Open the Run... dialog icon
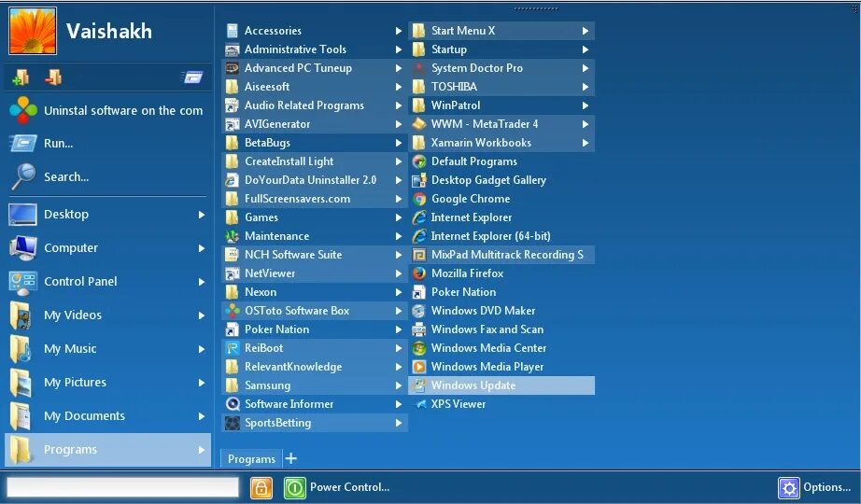Image resolution: width=861 pixels, height=504 pixels. (x=23, y=144)
